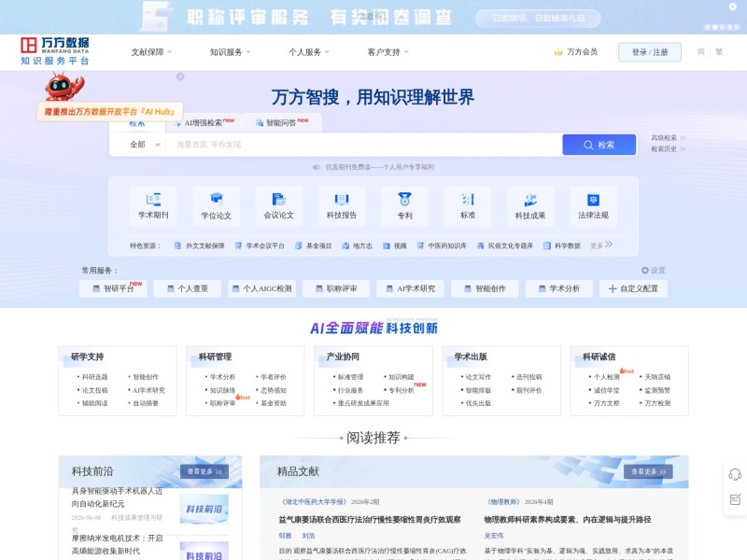Expand the 客户支持 menu
Image resolution: width=747 pixels, height=560 pixels.
[388, 52]
